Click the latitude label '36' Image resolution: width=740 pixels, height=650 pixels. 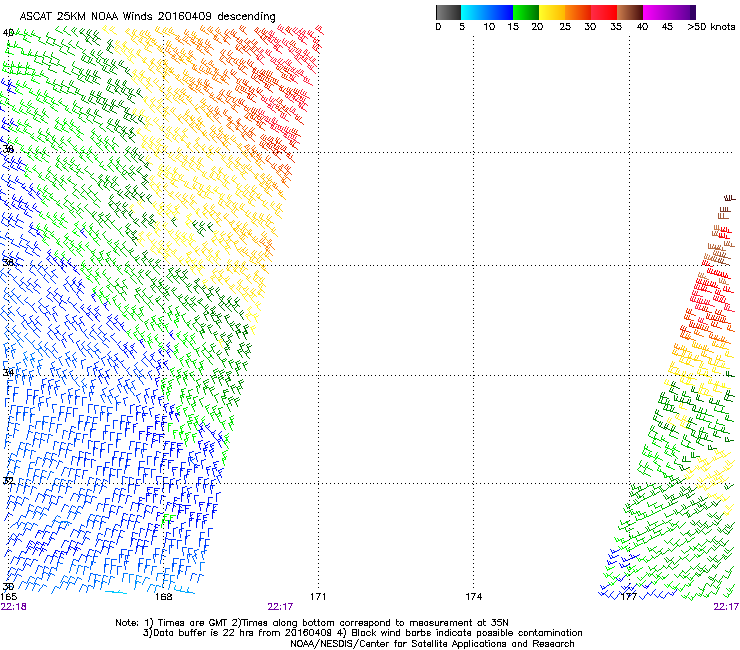pyautogui.click(x=8, y=262)
